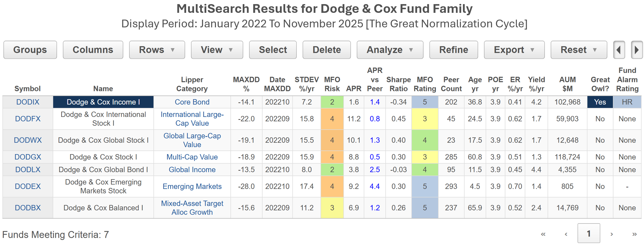This screenshot has width=644, height=245.
Task: Open the Columns chooser
Action: click(x=93, y=50)
